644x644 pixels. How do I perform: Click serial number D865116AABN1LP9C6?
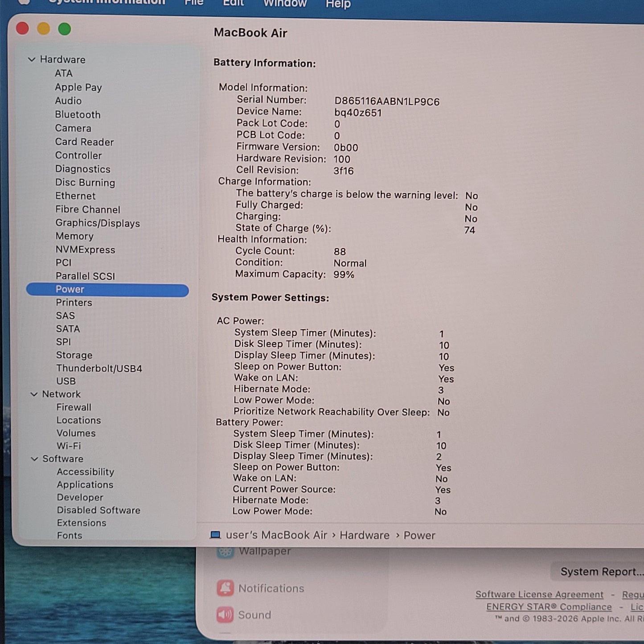[x=387, y=102]
